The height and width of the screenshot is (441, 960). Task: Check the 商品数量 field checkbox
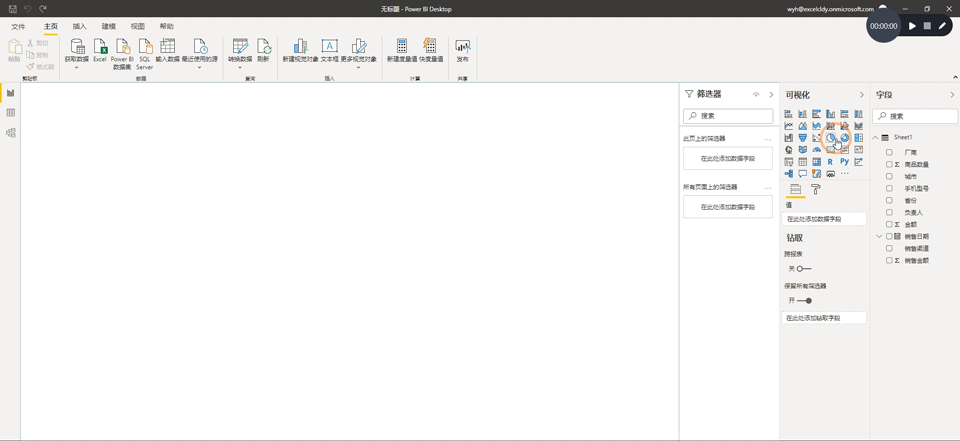[890, 164]
